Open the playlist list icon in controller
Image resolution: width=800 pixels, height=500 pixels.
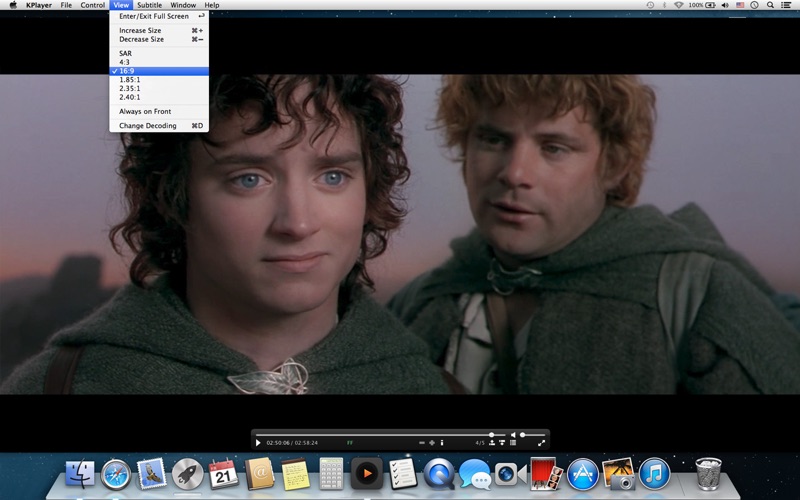(513, 443)
